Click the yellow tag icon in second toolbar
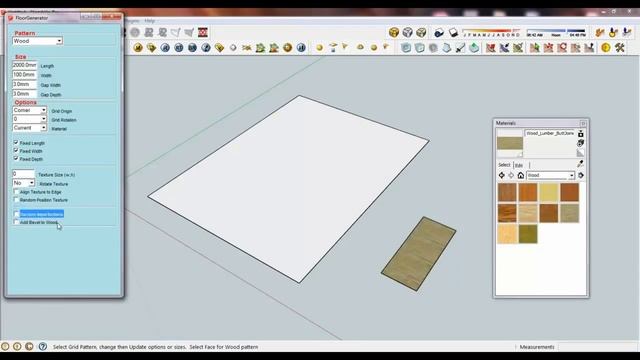This screenshot has width=640, height=360. (219, 48)
